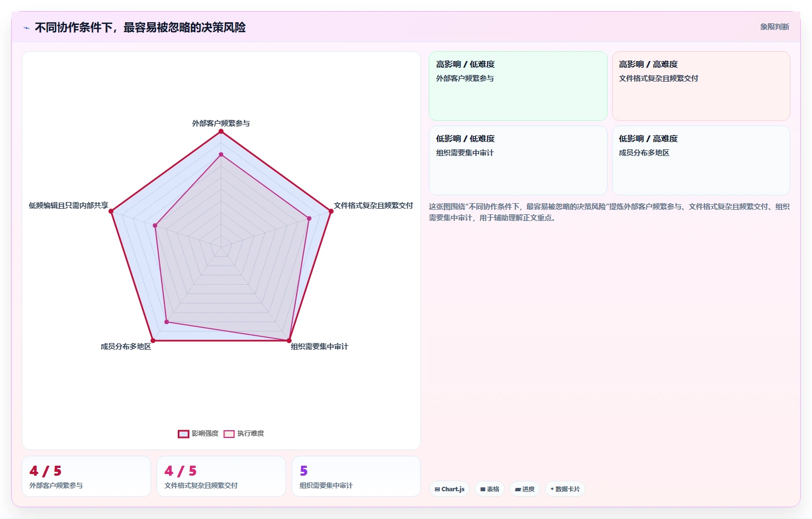This screenshot has width=812, height=519.
Task: Select the 数据卡片 chip
Action: tap(565, 489)
